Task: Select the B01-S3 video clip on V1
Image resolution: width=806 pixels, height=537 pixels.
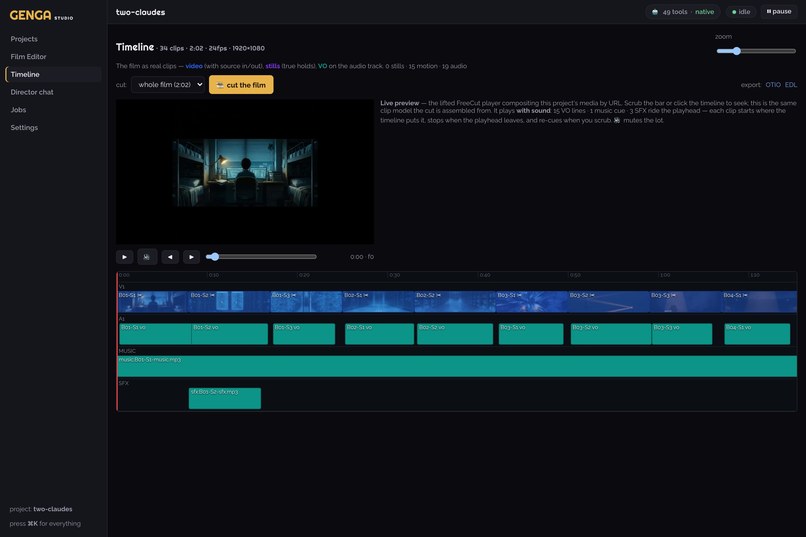Action: (x=306, y=302)
